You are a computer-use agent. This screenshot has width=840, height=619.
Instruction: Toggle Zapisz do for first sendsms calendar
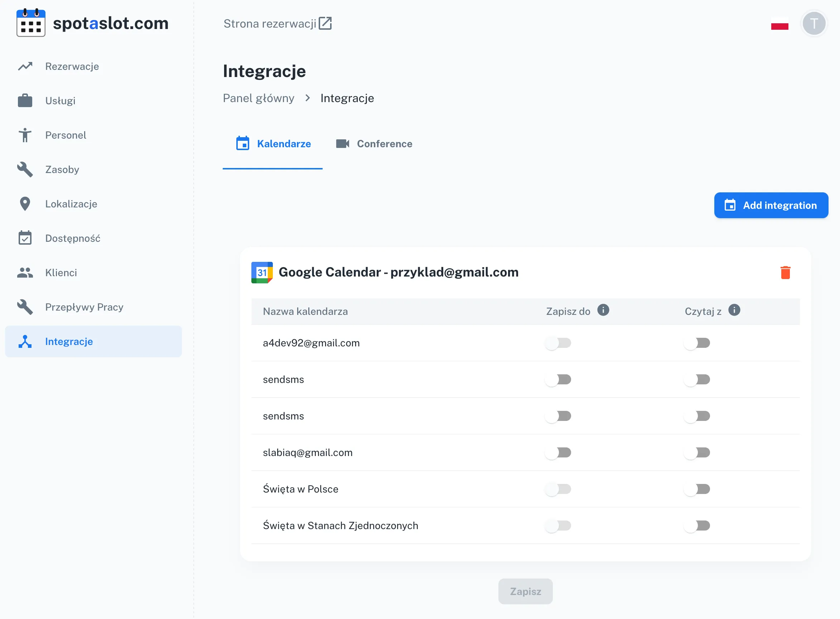[558, 380]
